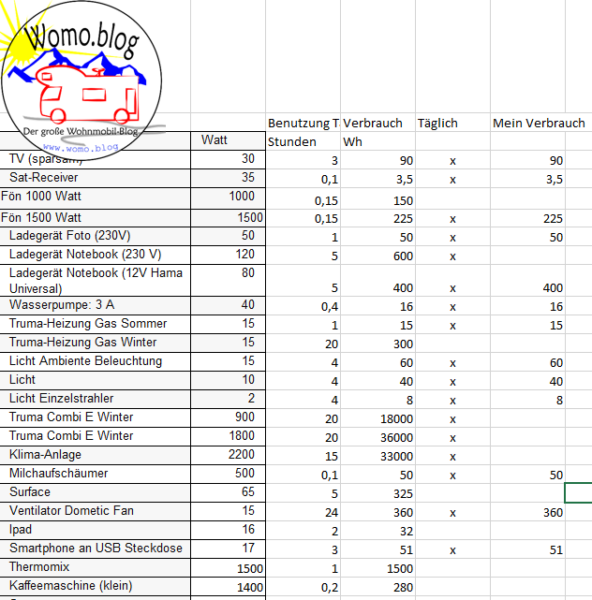592x600 pixels.
Task: Click the 80 Watt value cell
Action: pos(228,280)
